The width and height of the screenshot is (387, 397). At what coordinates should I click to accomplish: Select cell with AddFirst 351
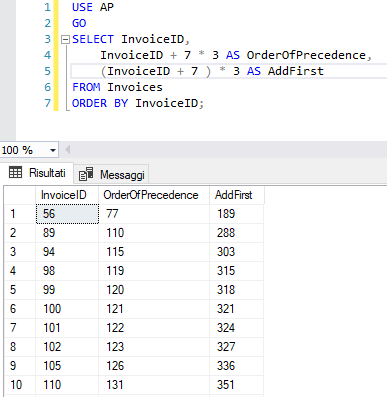(x=237, y=385)
